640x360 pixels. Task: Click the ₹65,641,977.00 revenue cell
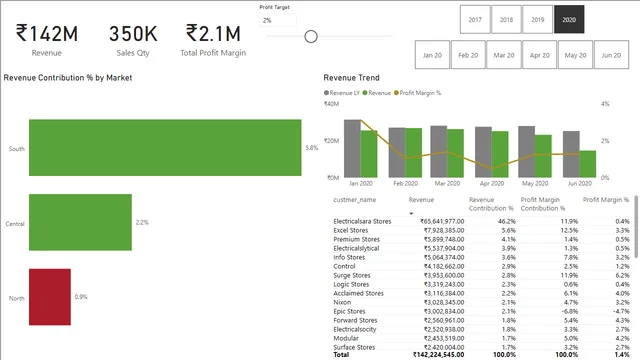click(442, 221)
